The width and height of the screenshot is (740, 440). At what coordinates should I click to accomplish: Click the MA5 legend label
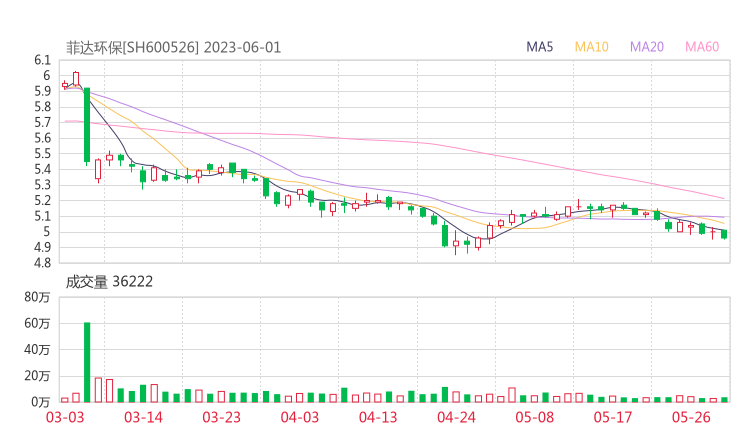[x=539, y=47]
